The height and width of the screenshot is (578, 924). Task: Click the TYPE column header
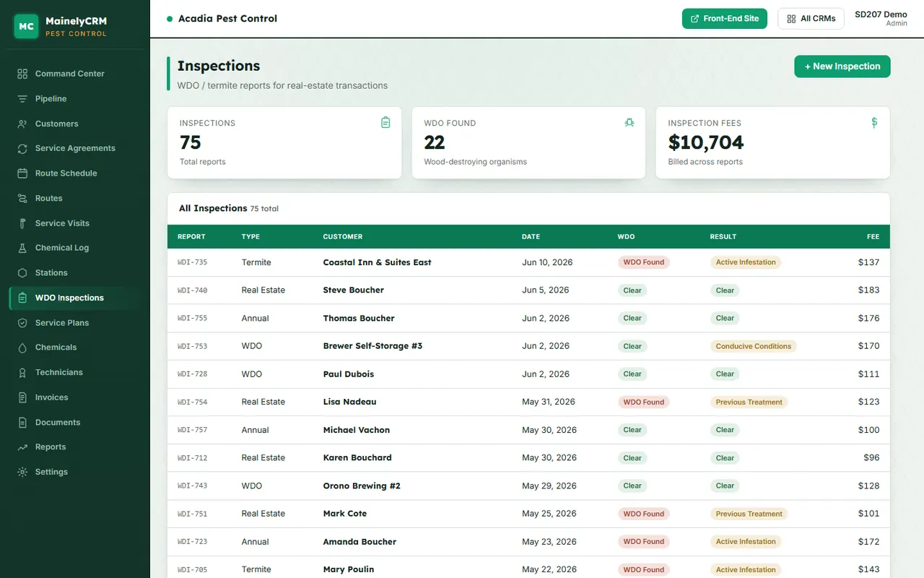click(x=250, y=237)
